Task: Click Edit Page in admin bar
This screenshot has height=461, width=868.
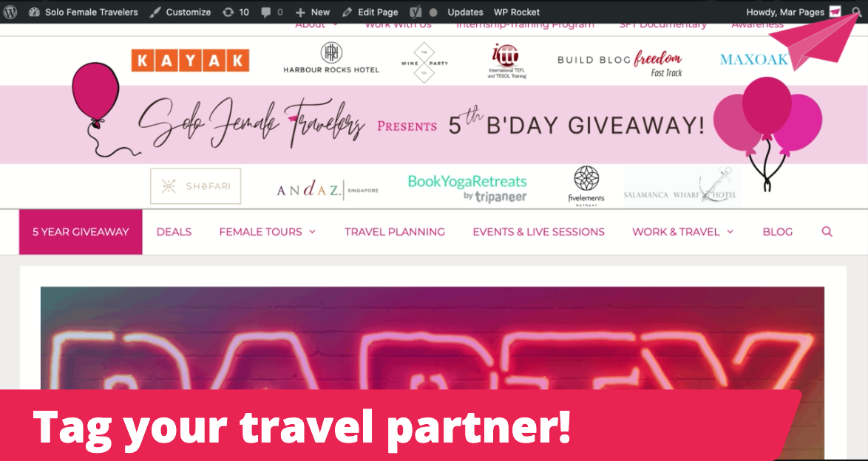Action: coord(370,12)
